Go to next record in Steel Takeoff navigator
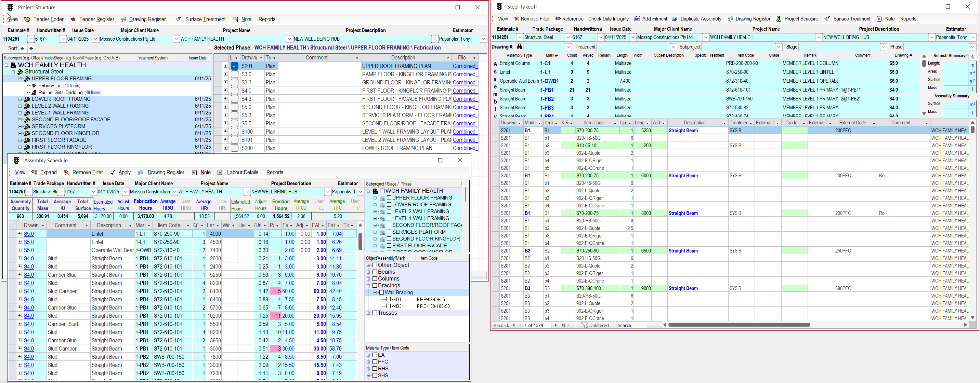Screen dimensions: 980x383 556,325
